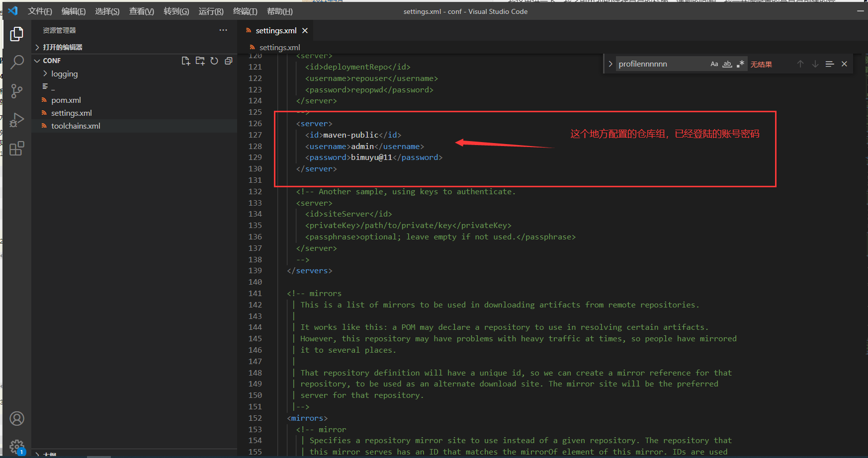Click line number 126
Viewport: 868px width, 458px height.
[x=255, y=123]
